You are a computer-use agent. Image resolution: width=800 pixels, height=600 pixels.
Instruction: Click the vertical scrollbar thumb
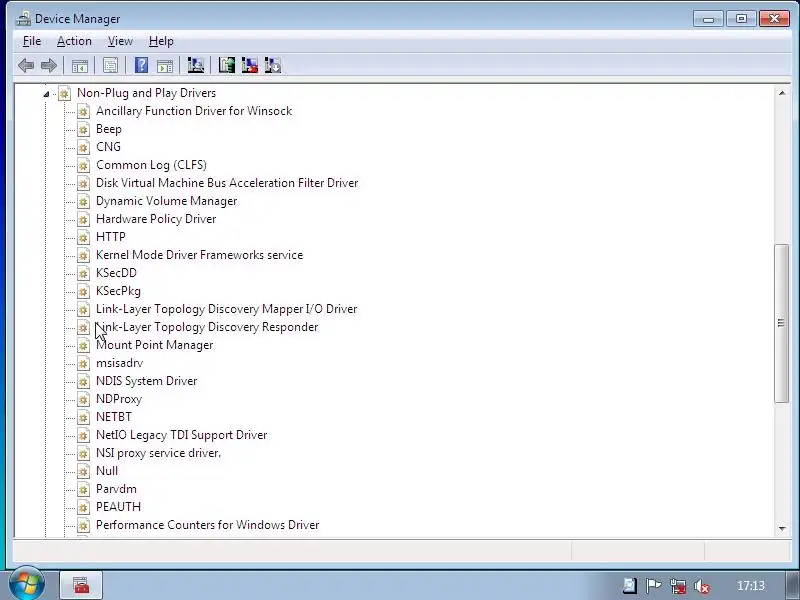(781, 323)
